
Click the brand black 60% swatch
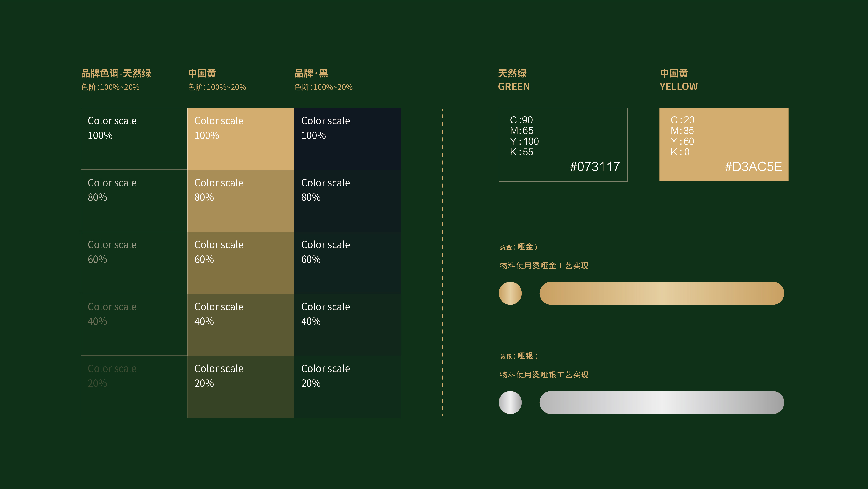[347, 263]
